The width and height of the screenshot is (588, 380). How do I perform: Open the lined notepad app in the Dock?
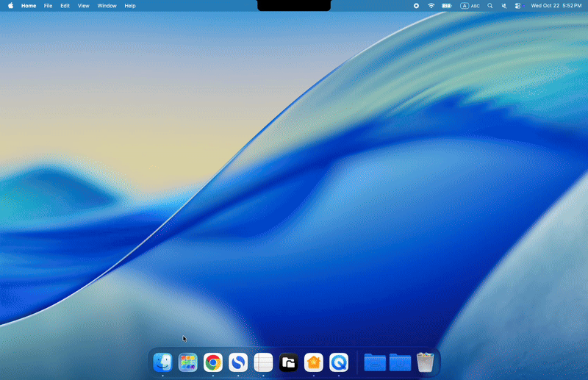(x=263, y=362)
